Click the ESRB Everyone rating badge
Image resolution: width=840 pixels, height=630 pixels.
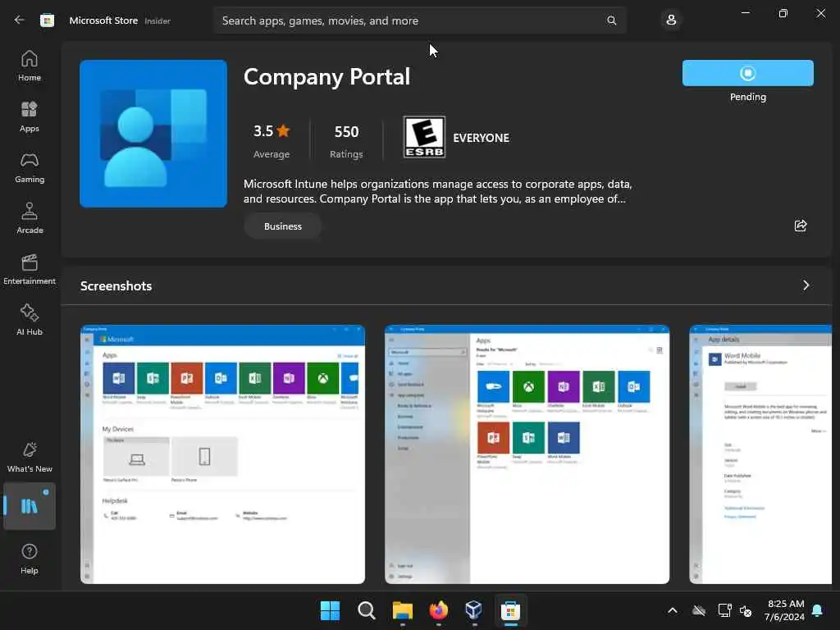tap(424, 137)
